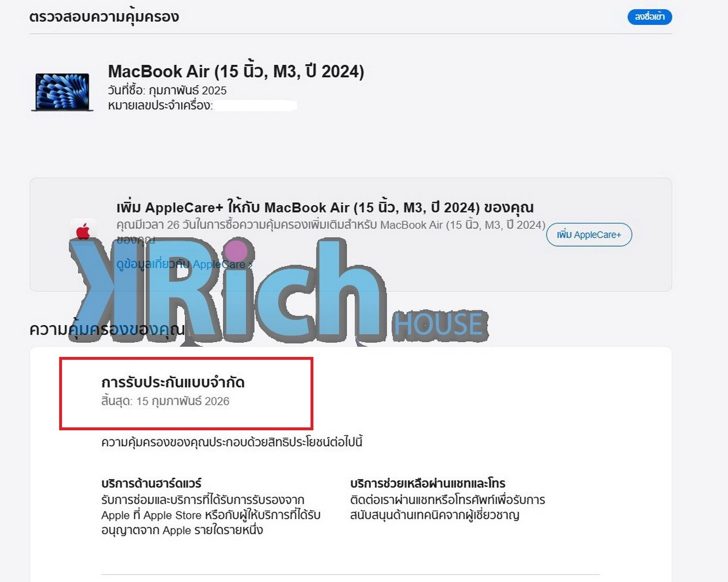The height and width of the screenshot is (582, 728).
Task: Click the red Apple logo icon
Action: (83, 231)
